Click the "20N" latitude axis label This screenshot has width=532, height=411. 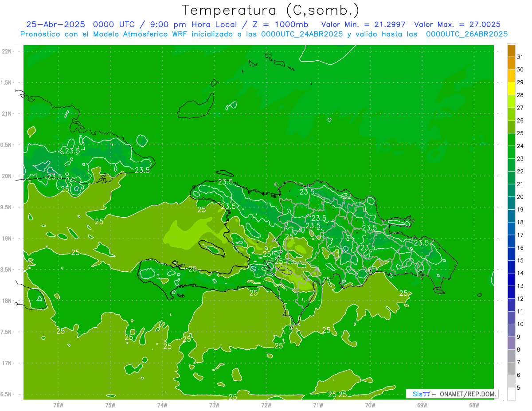pyautogui.click(x=7, y=176)
